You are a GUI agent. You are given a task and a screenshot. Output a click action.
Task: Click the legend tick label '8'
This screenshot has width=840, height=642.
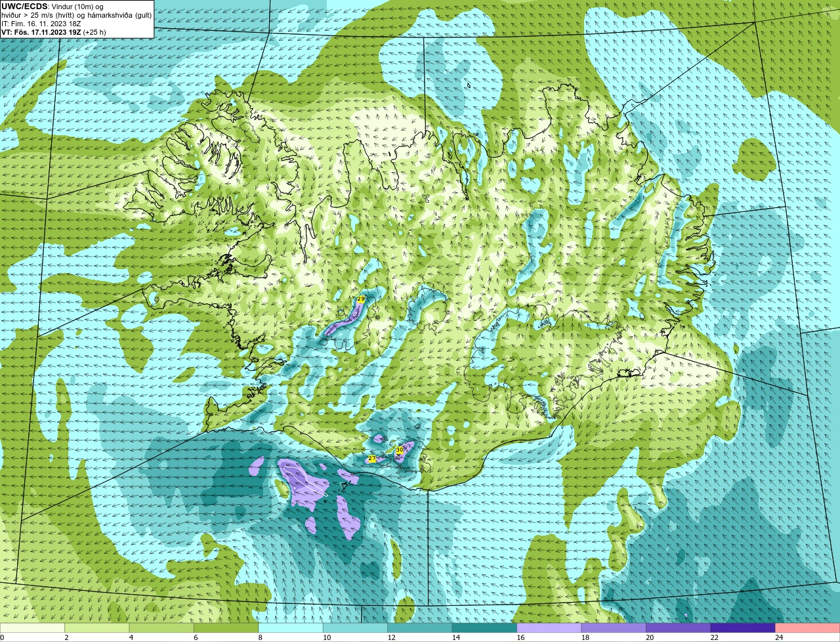[260, 637]
